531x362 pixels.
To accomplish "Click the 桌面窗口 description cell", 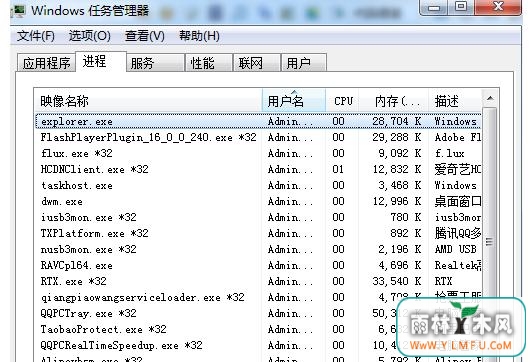I will tap(458, 201).
